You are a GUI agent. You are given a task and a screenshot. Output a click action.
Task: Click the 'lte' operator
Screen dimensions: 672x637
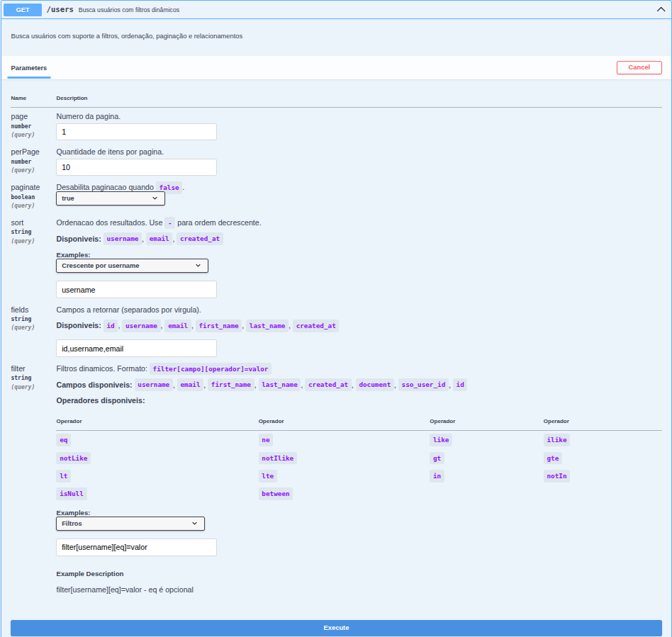click(x=267, y=476)
